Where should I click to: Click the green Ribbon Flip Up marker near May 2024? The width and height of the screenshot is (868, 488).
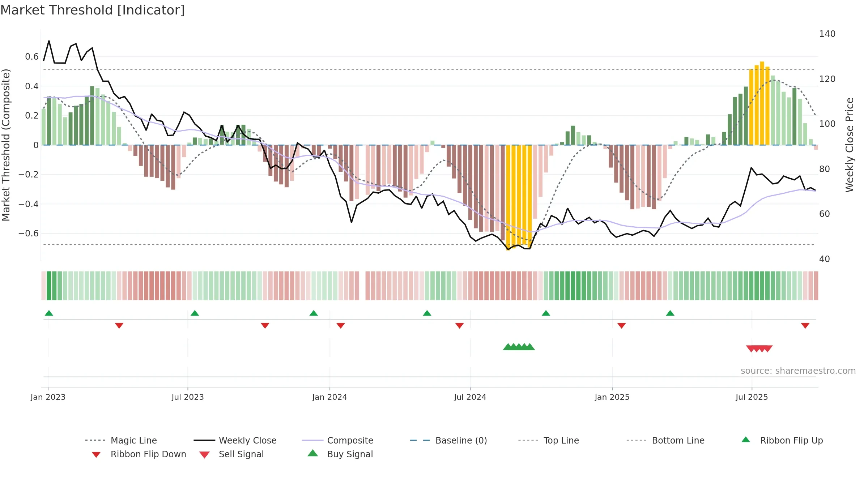click(427, 313)
